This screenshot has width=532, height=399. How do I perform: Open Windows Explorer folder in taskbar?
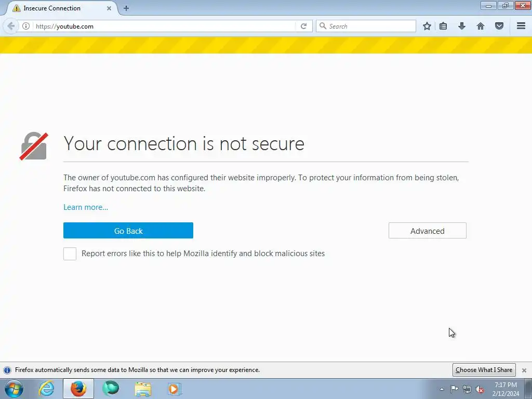point(143,389)
